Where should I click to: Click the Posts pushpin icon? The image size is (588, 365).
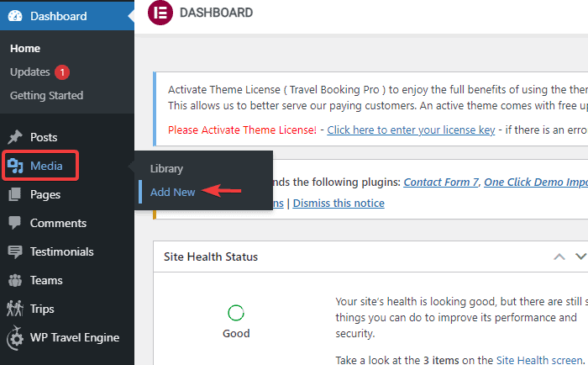[x=15, y=137]
